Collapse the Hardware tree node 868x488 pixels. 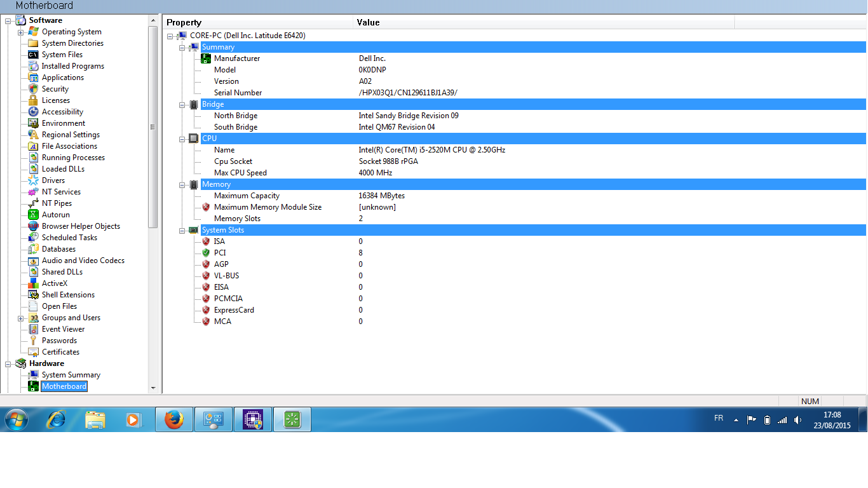[x=8, y=363]
